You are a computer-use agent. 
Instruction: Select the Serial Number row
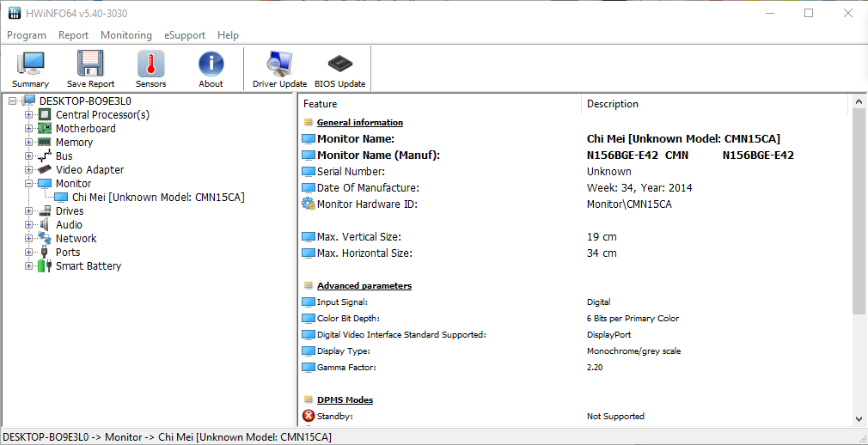coord(573,172)
